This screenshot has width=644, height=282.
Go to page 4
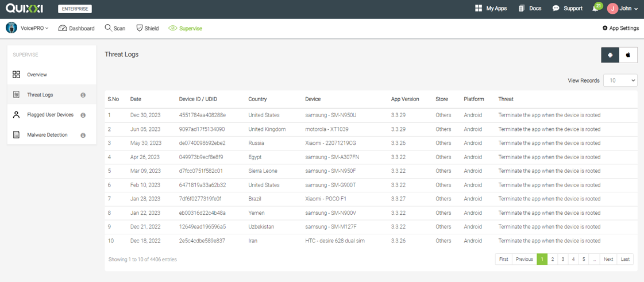pyautogui.click(x=573, y=259)
